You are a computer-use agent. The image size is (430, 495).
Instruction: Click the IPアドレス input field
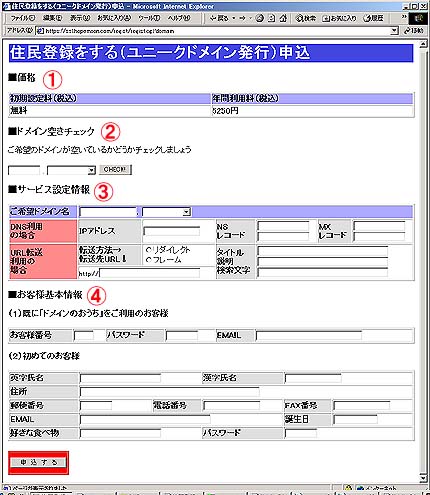pyautogui.click(x=172, y=231)
